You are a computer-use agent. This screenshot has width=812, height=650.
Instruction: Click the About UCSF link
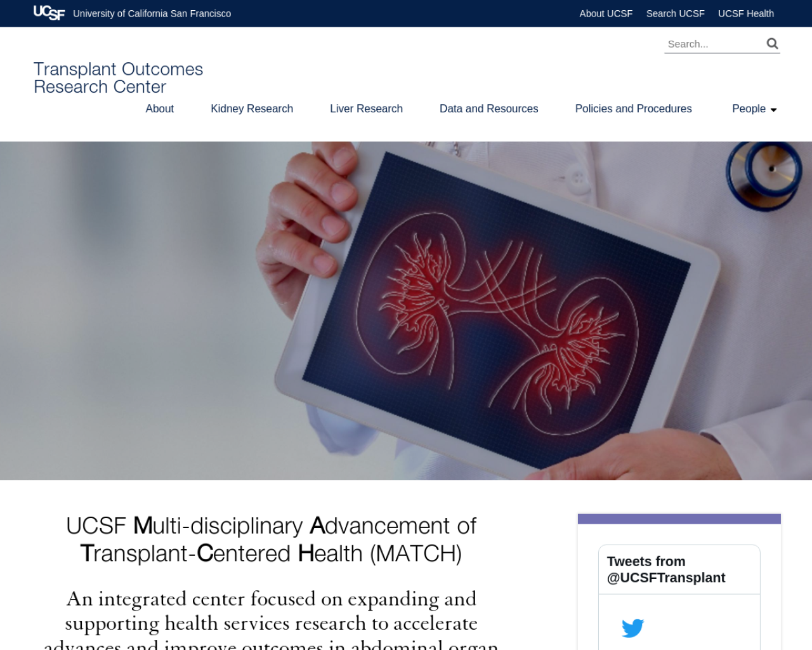[x=606, y=13]
